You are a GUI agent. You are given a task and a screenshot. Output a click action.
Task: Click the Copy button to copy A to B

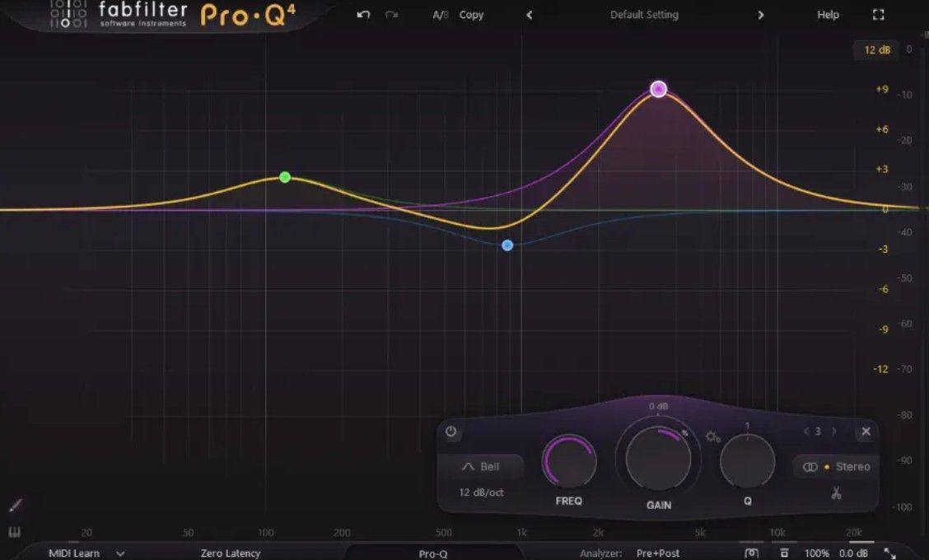point(470,14)
